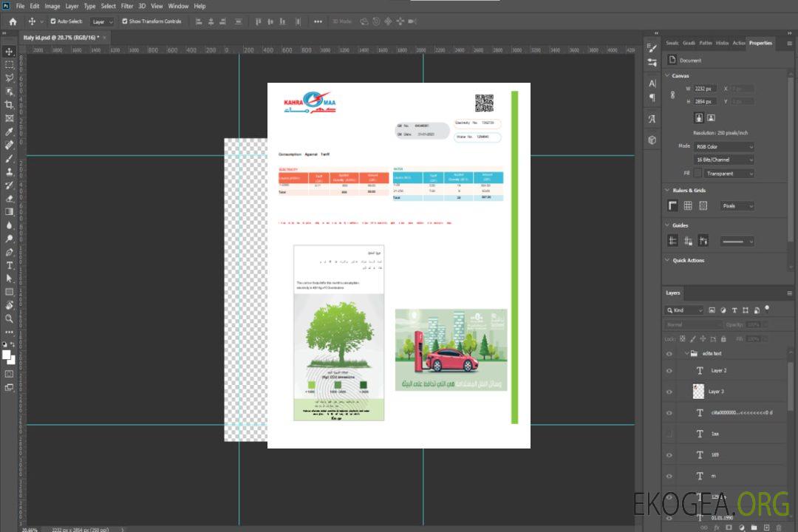Select the Eyedropper tool in the toolbar
Screen dimensions: 798x532
(10, 132)
